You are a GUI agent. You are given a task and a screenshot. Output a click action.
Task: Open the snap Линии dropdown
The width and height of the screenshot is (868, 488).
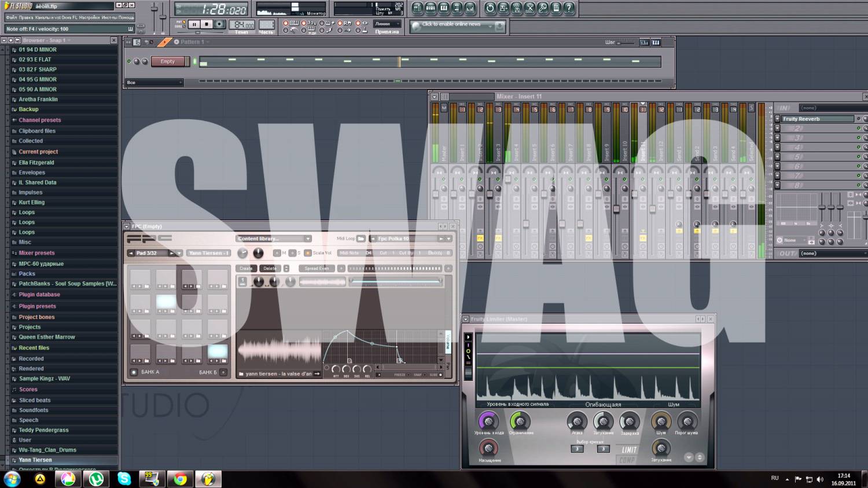click(387, 24)
